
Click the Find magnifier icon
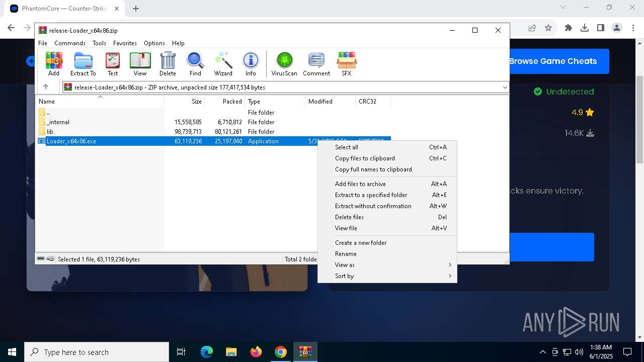click(195, 64)
